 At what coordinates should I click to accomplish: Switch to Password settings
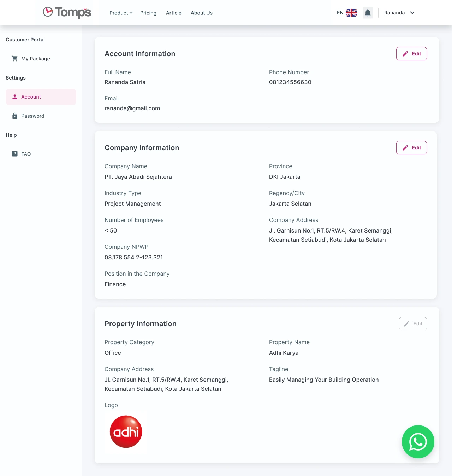(32, 116)
